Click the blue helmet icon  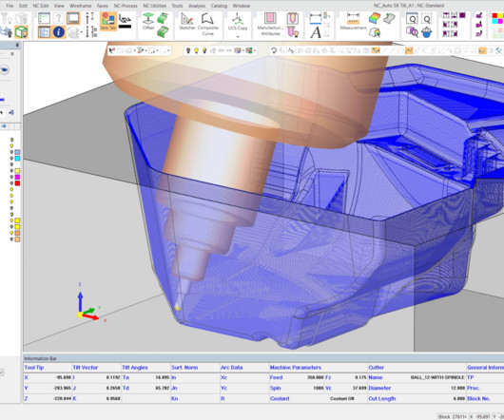(426, 32)
